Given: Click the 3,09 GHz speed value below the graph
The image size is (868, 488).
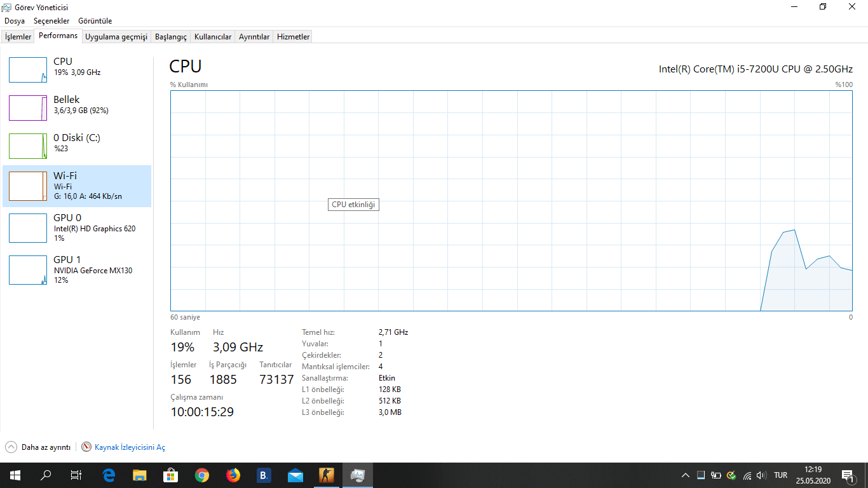Looking at the screenshot, I should click(238, 347).
